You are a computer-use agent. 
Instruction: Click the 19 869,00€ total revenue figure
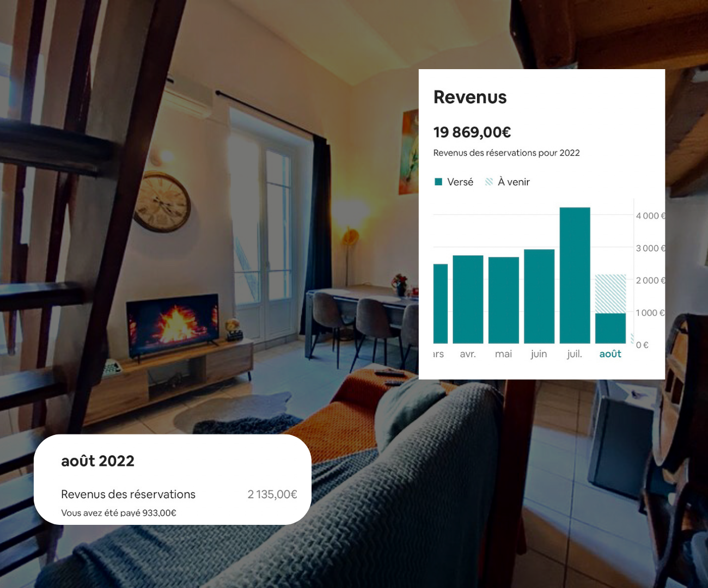click(472, 132)
